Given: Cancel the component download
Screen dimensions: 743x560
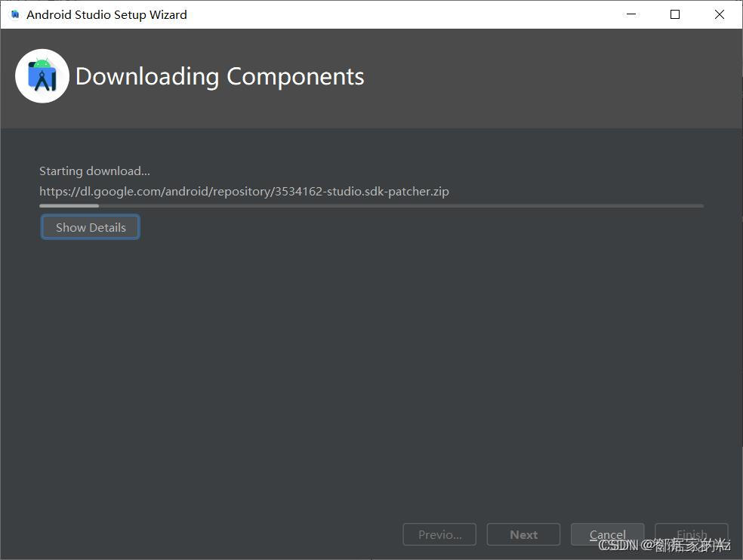Looking at the screenshot, I should pyautogui.click(x=608, y=534).
